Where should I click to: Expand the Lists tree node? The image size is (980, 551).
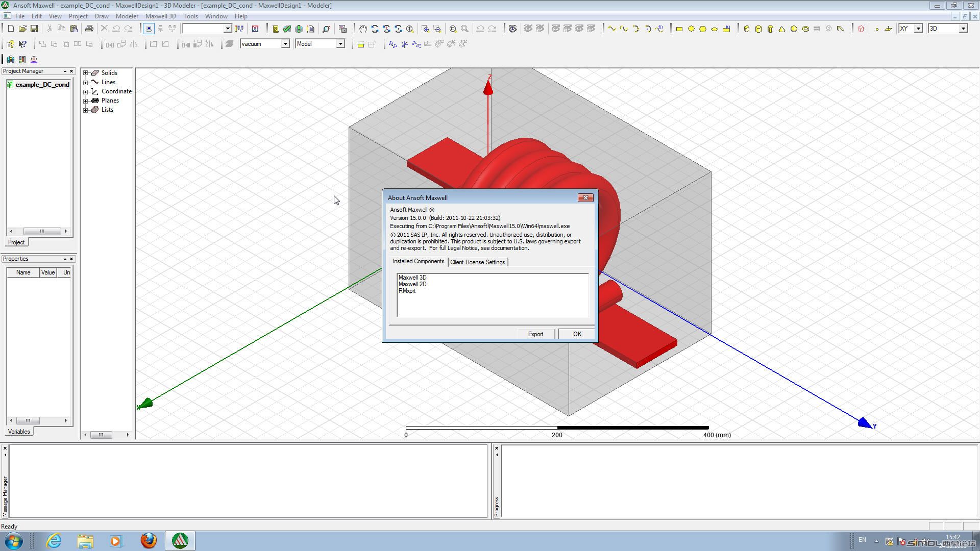tap(86, 110)
